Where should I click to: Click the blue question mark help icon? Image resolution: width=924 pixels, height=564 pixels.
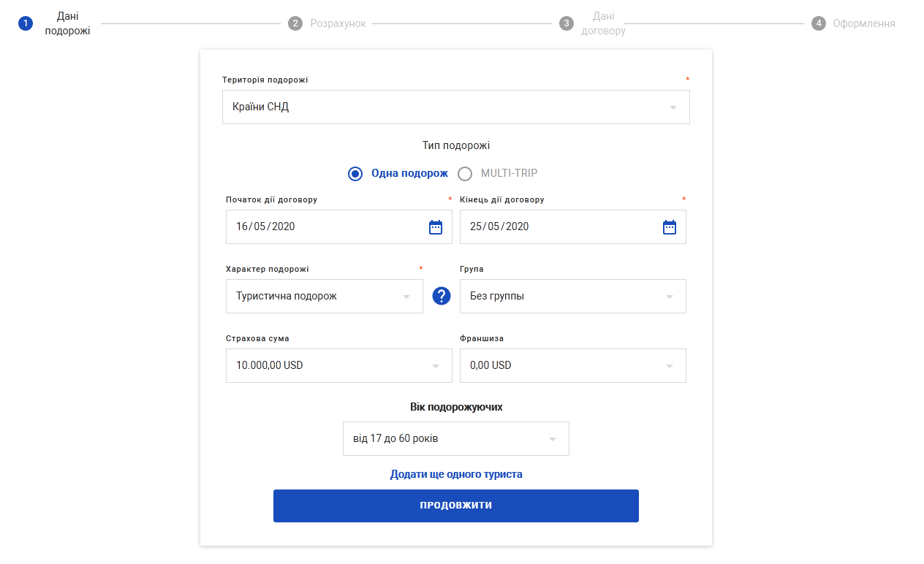tap(442, 296)
